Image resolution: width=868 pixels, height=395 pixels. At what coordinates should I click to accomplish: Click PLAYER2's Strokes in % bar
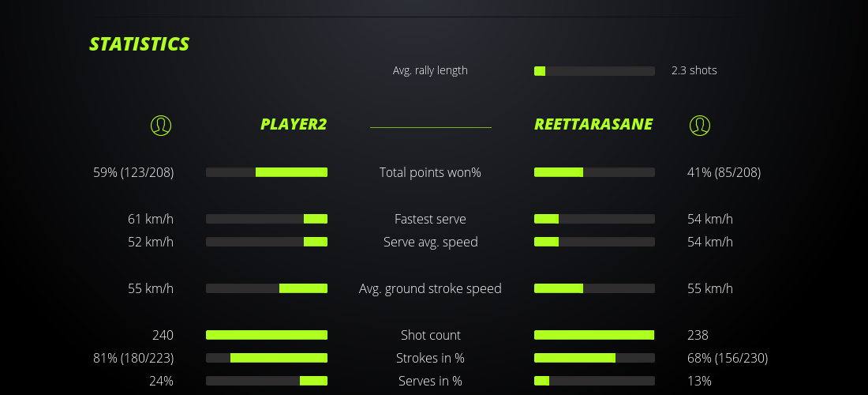click(267, 358)
